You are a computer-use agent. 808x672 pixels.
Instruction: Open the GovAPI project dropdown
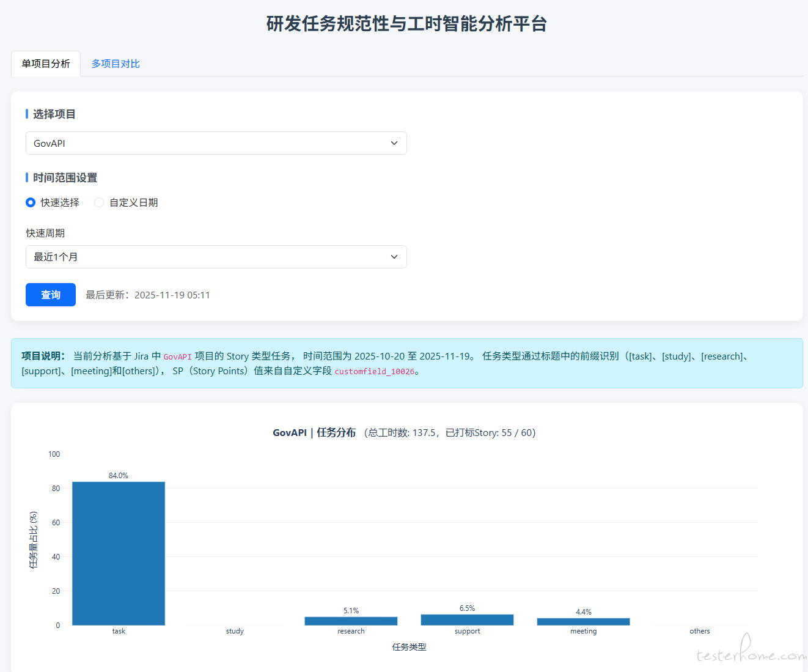click(x=216, y=143)
